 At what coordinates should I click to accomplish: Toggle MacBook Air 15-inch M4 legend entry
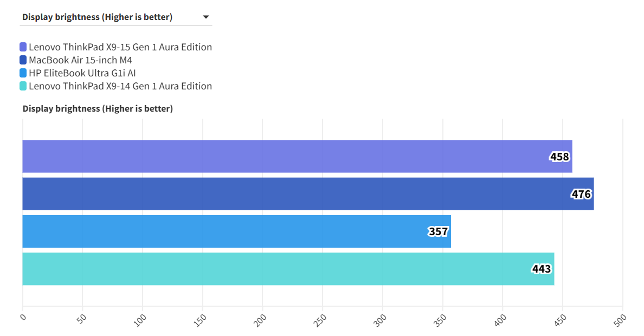[80, 60]
